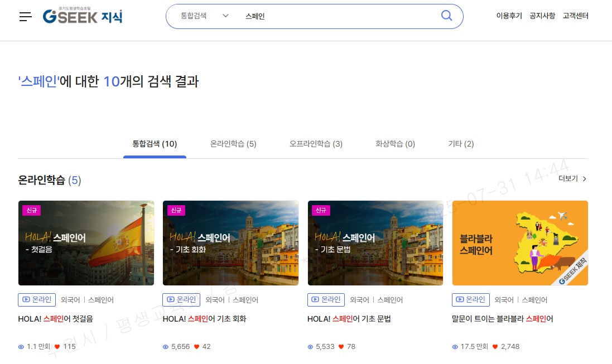This screenshot has height=364, width=612.
Task: Click the magnifying glass search icon
Action: [x=446, y=16]
